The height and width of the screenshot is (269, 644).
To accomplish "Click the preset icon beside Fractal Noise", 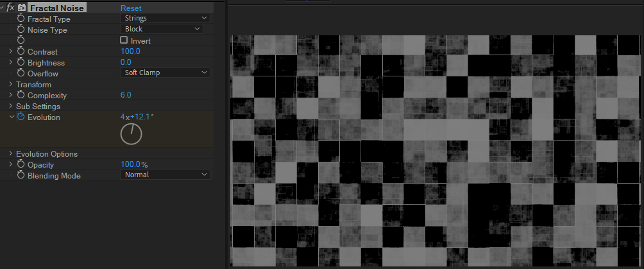I will pos(22,8).
